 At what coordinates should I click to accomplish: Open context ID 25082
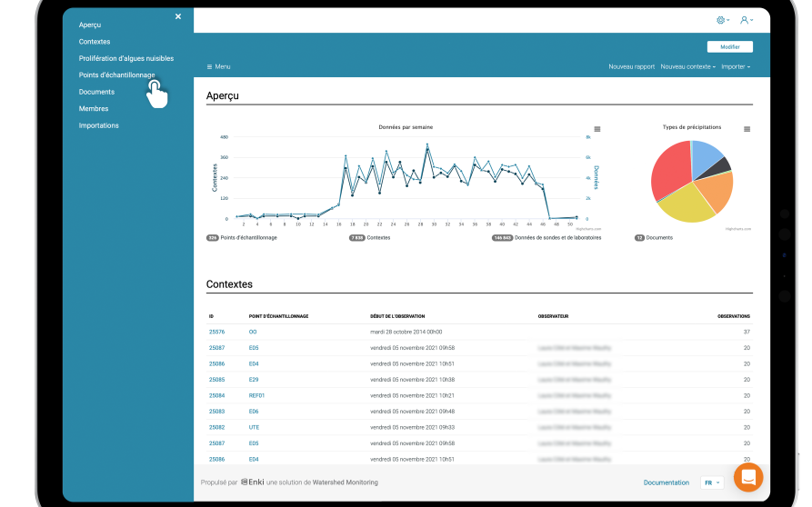point(216,428)
